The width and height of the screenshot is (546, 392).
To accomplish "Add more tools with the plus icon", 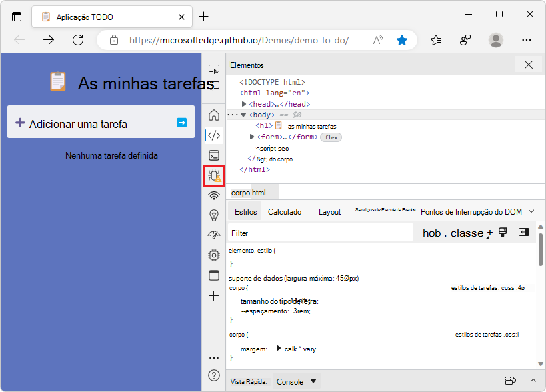I will point(213,294).
